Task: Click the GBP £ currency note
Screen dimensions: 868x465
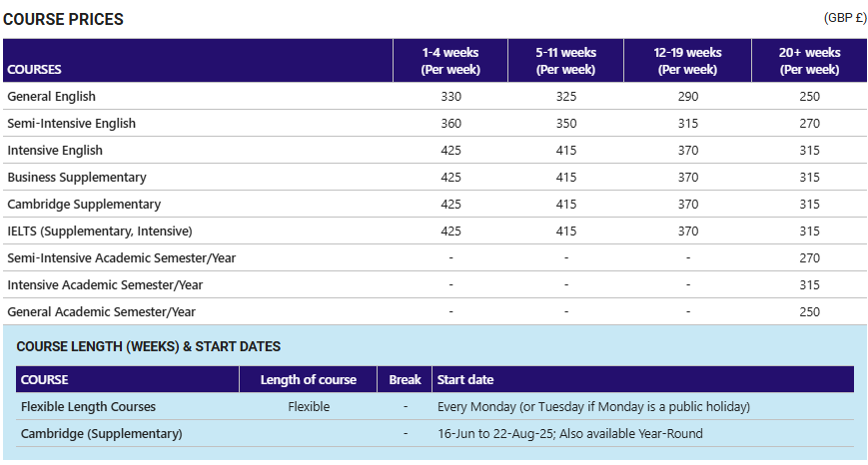Action: 845,18
